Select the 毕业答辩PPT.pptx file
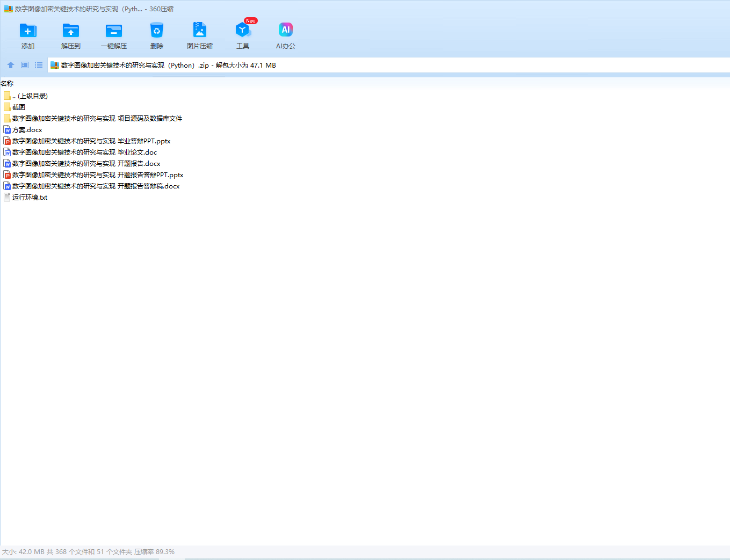This screenshot has width=730, height=560. point(87,141)
